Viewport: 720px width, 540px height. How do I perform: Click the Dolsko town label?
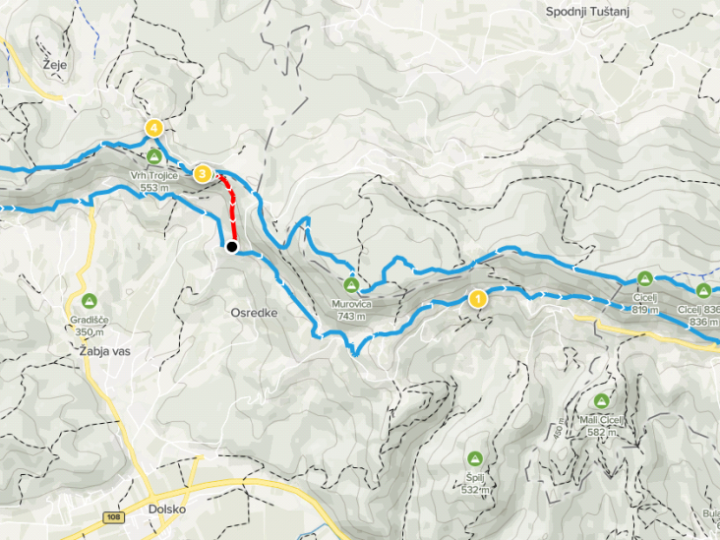167,509
